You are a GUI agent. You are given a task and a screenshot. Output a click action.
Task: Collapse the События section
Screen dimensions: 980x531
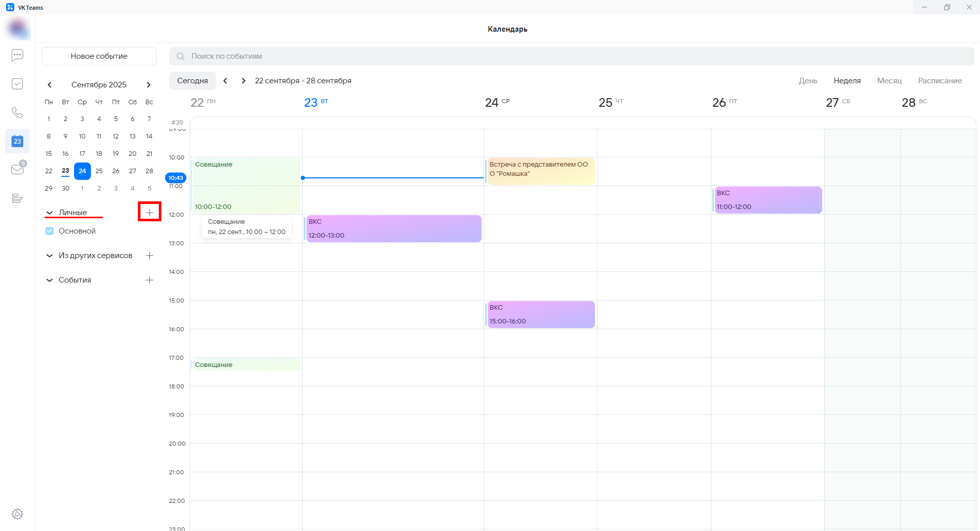[x=50, y=280]
